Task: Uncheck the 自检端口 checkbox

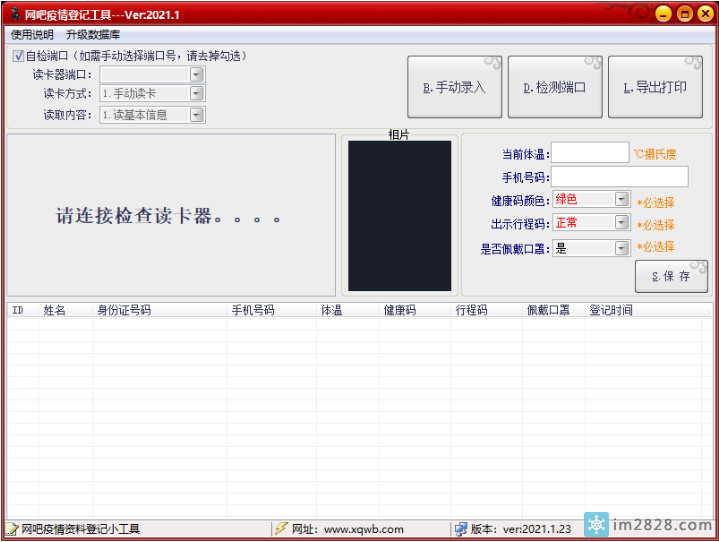Action: coord(19,56)
